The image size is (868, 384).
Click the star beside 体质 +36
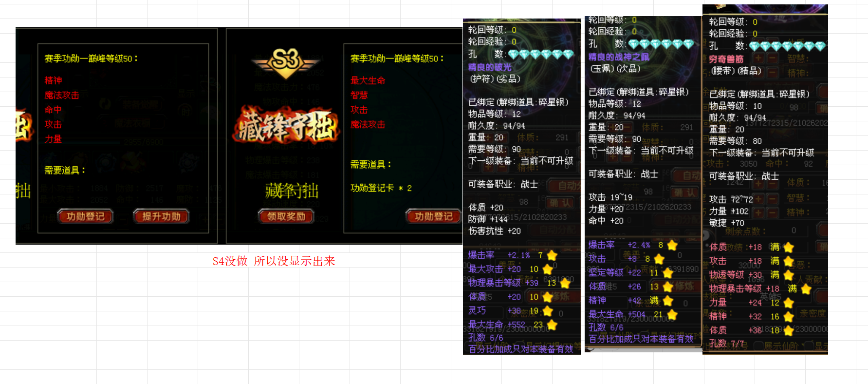point(788,330)
